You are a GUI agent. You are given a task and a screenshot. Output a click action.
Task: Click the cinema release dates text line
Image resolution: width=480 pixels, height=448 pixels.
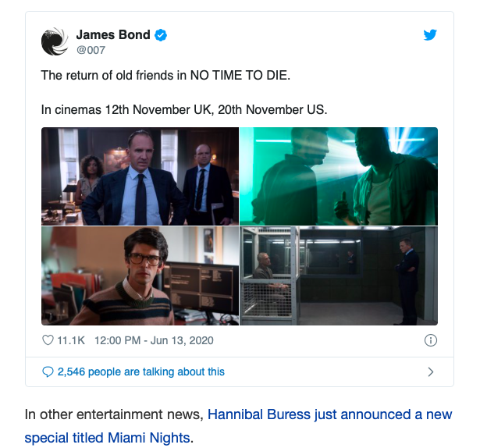coord(184,109)
